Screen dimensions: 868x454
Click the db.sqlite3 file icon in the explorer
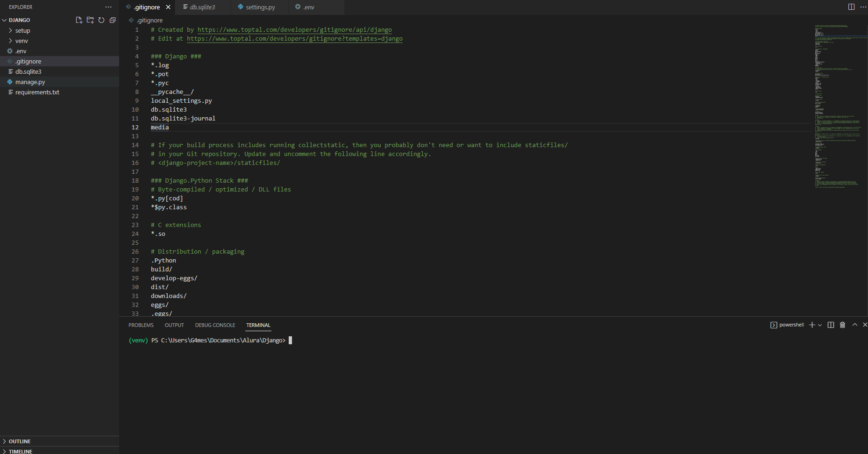tap(10, 71)
